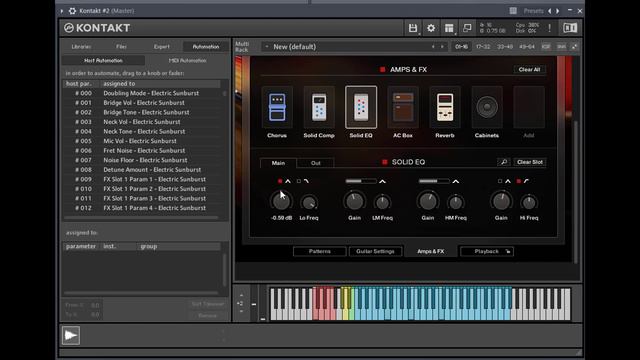
Task: Toggle the AMPS & FX red power switch
Action: (382, 70)
